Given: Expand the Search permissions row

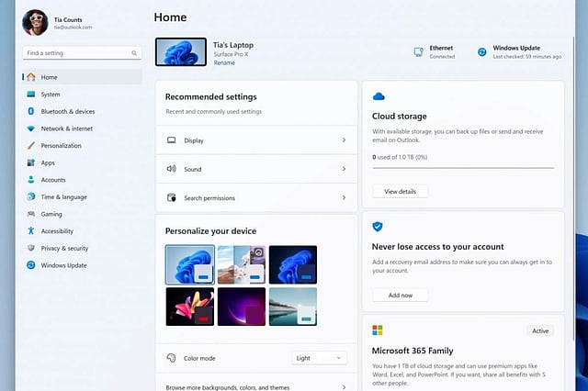Looking at the screenshot, I should point(255,197).
